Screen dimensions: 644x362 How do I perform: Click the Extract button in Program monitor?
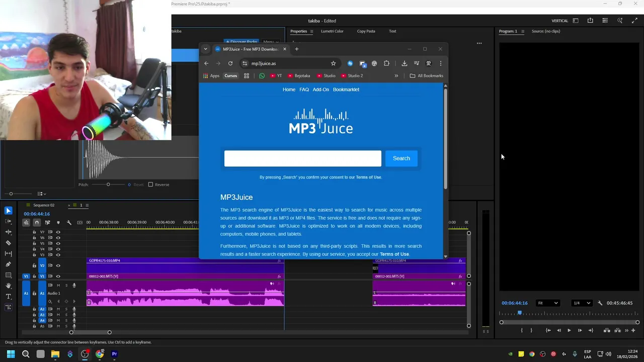click(617, 330)
